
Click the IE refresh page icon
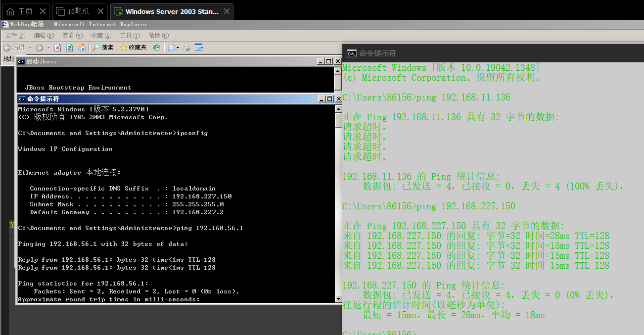pyautogui.click(x=69, y=48)
